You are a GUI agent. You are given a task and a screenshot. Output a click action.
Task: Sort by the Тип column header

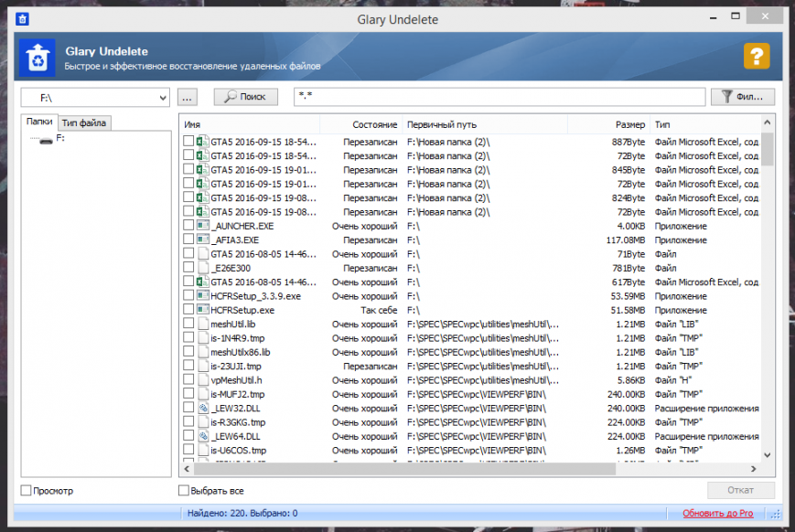pos(705,124)
